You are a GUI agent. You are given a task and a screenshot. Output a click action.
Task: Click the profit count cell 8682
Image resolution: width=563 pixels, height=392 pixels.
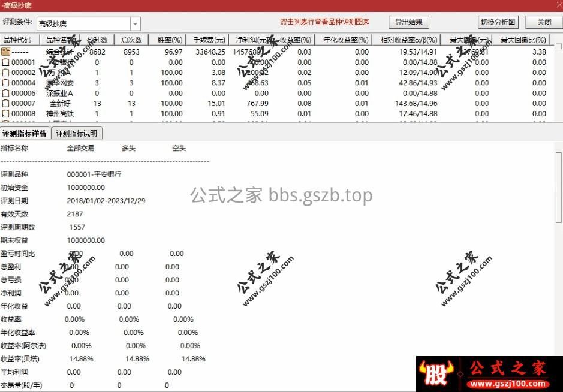click(x=97, y=52)
